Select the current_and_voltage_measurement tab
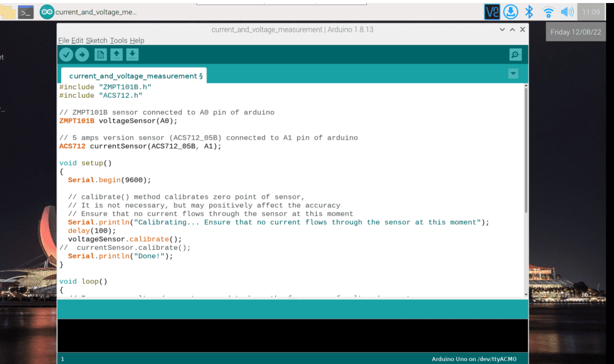614x364 pixels. [x=133, y=76]
